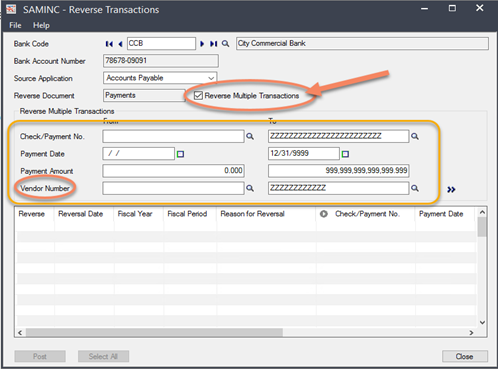498x369 pixels.
Task: Open the Bank Code finder magnifier
Action: 226,44
